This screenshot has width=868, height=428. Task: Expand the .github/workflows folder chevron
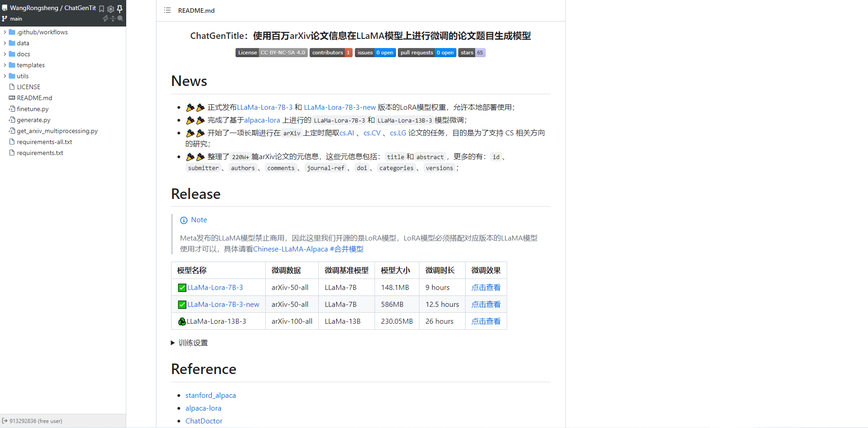pyautogui.click(x=5, y=32)
